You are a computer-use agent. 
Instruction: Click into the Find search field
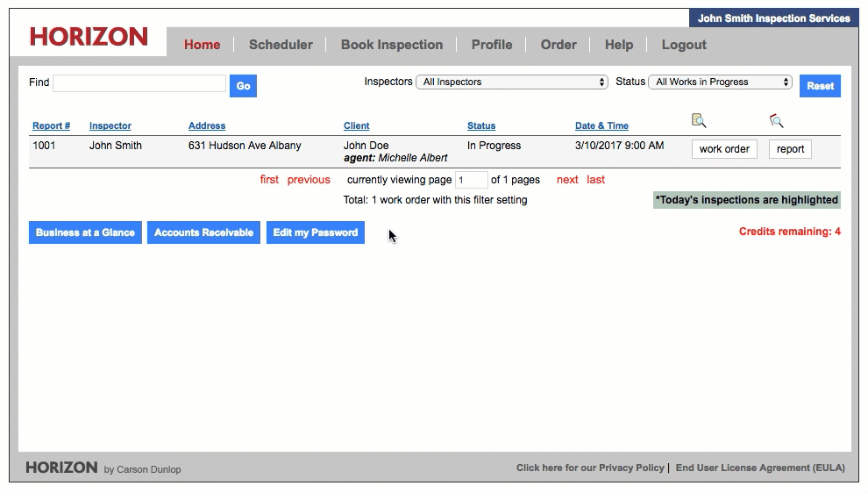coord(139,83)
